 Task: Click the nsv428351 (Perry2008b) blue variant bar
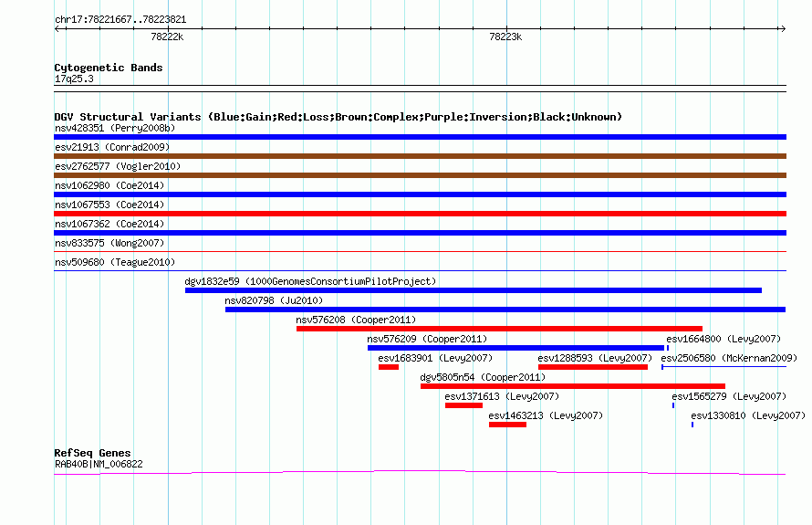(420, 137)
